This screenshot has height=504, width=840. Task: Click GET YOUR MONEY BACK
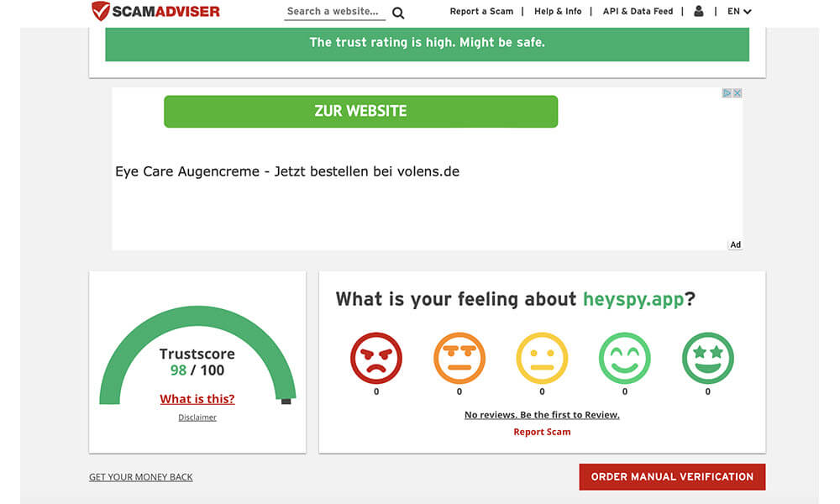tap(140, 476)
